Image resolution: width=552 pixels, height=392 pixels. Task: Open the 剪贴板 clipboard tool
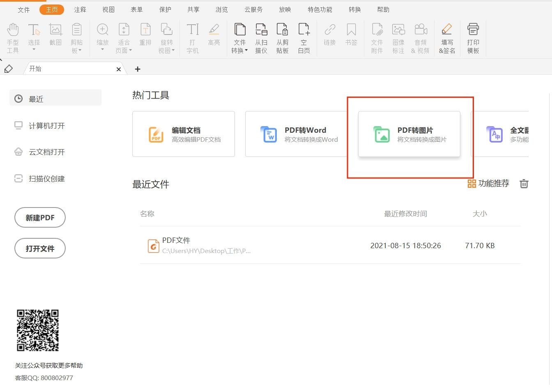pos(77,37)
